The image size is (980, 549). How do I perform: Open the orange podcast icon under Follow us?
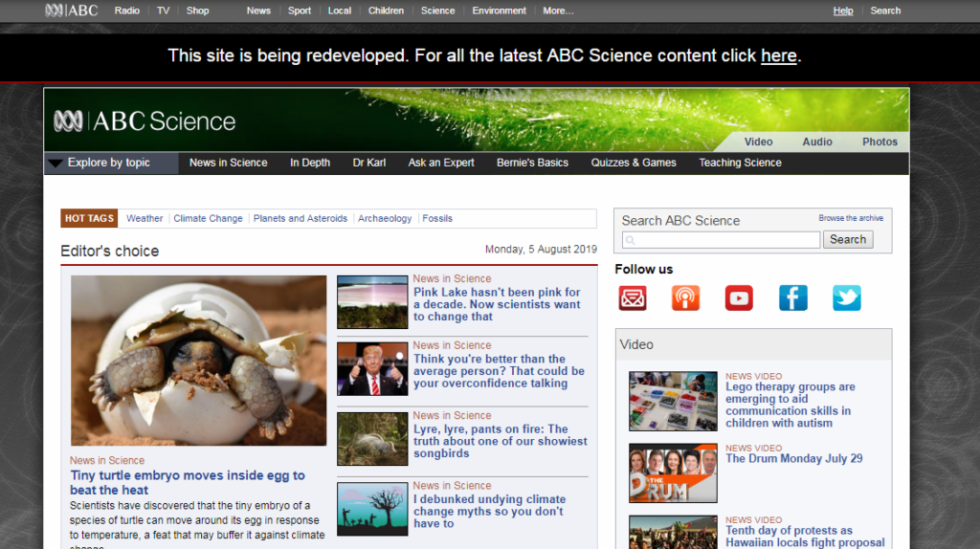[685, 297]
